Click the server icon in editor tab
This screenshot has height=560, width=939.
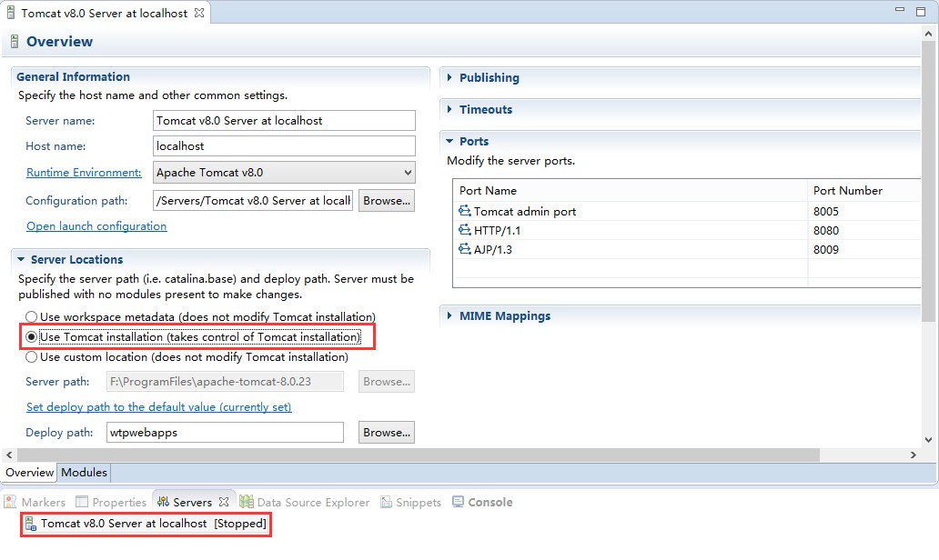click(x=10, y=13)
